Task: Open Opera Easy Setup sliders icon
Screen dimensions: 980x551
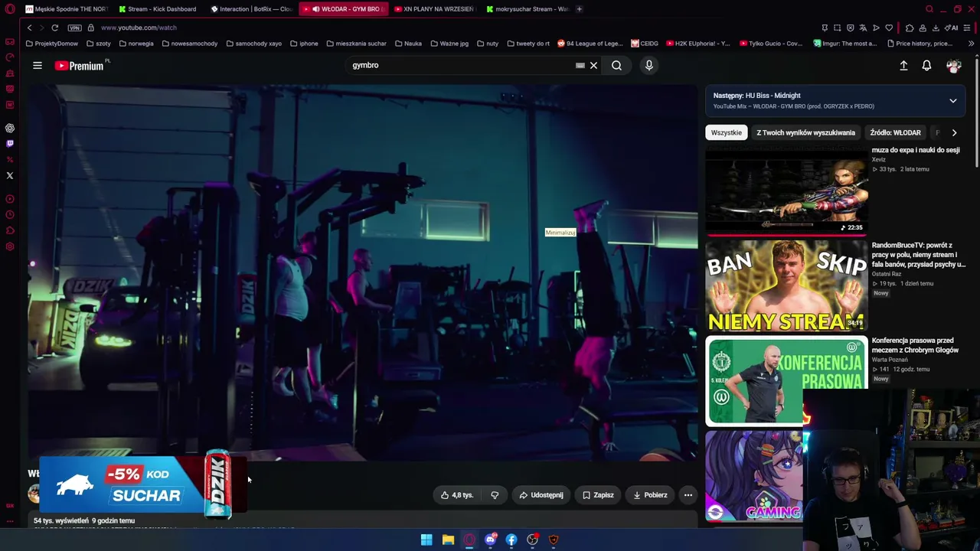Action: (x=968, y=28)
